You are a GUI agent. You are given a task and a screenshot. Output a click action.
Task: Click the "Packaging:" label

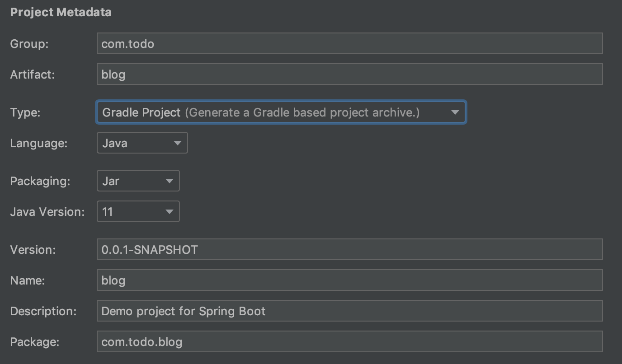click(x=40, y=181)
